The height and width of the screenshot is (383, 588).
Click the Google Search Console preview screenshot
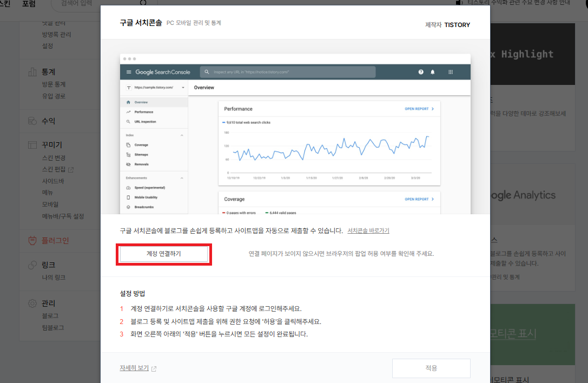click(x=295, y=133)
